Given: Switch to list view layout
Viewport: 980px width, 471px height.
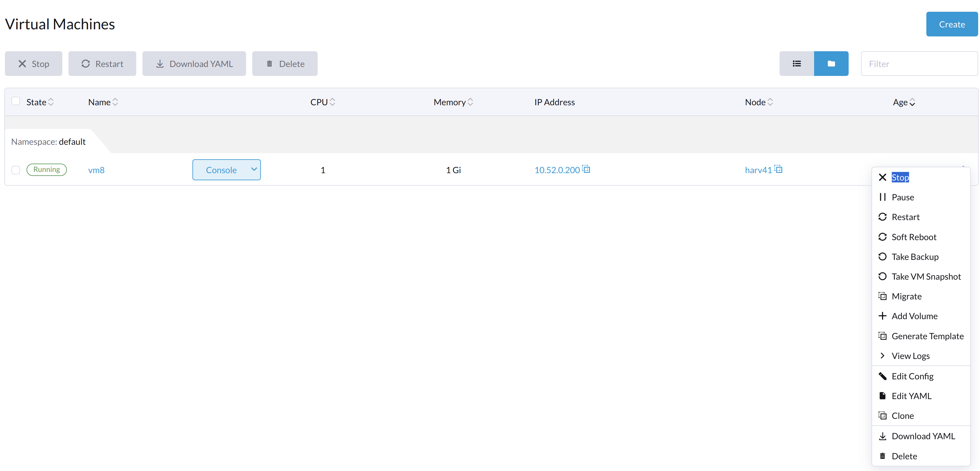Looking at the screenshot, I should pyautogui.click(x=796, y=64).
